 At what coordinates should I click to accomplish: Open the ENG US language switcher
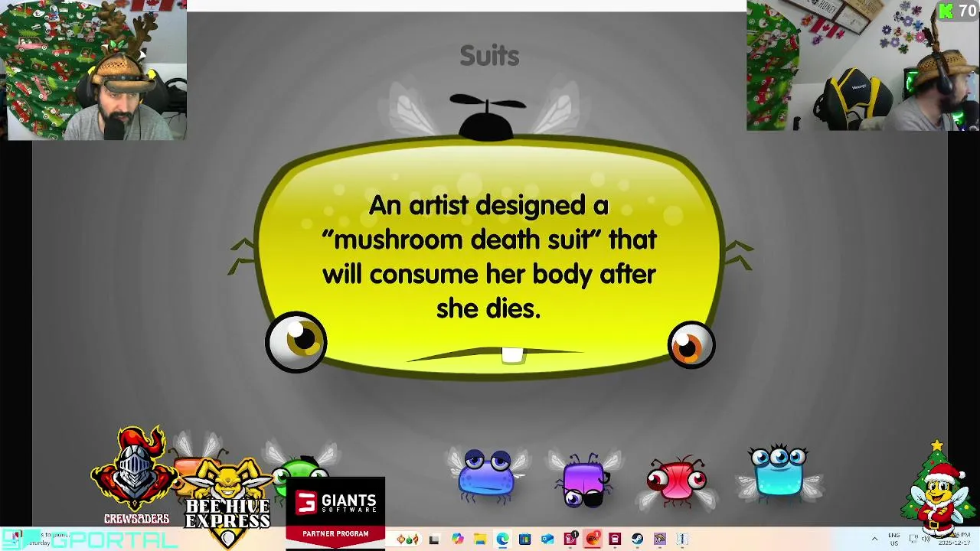click(x=894, y=540)
